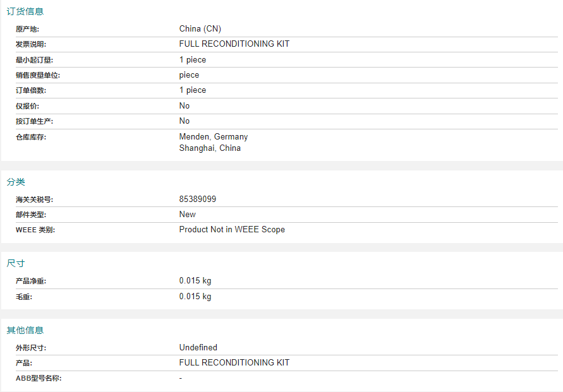Select the Shanghai, China warehouse entry
Image resolution: width=563 pixels, height=392 pixels.
pyautogui.click(x=210, y=148)
